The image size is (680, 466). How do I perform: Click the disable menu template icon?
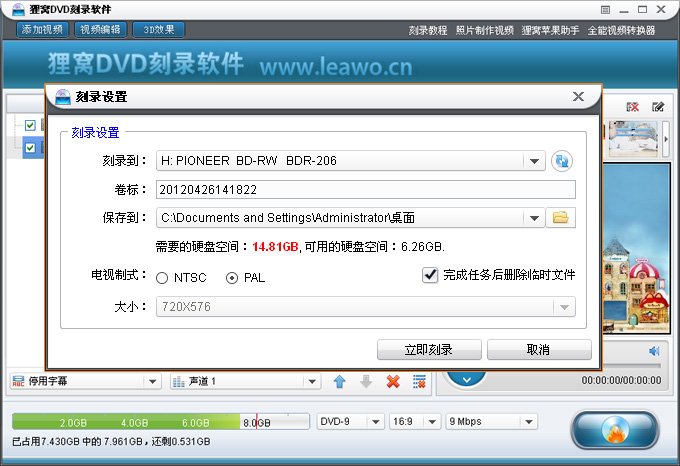pyautogui.click(x=632, y=107)
